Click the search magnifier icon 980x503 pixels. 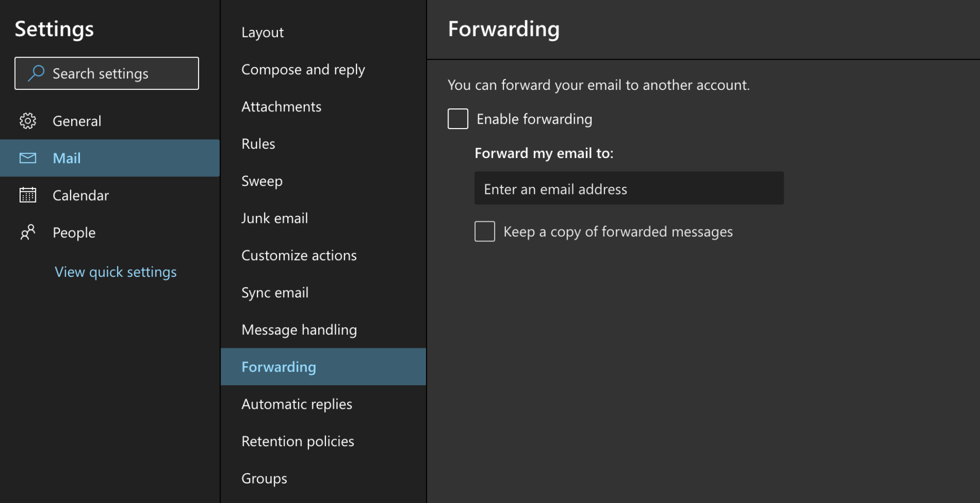(x=36, y=73)
